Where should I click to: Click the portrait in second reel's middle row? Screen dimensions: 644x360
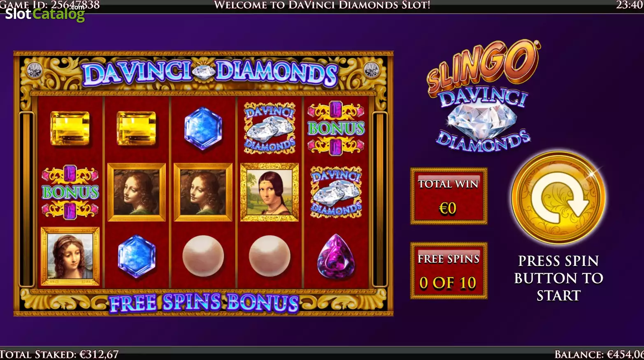pos(137,192)
